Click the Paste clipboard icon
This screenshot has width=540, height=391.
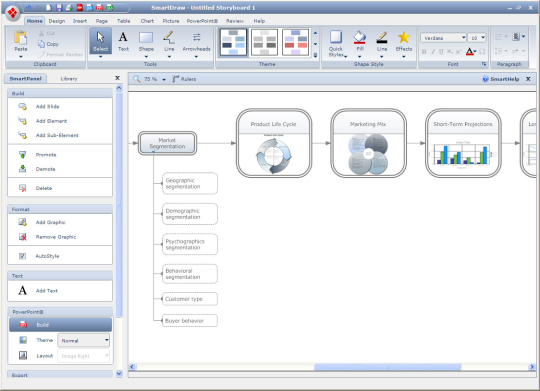click(x=21, y=38)
